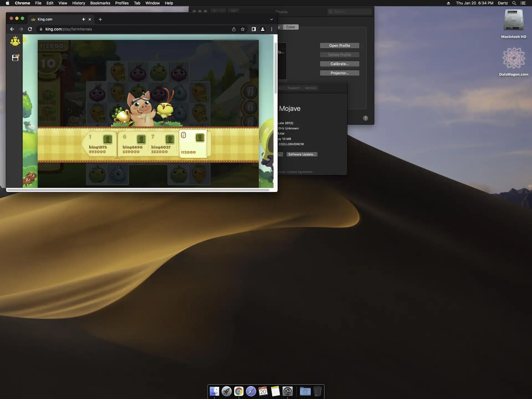Image resolution: width=532 pixels, height=399 pixels.
Task: Switch to the Color tab
Action: 290,27
